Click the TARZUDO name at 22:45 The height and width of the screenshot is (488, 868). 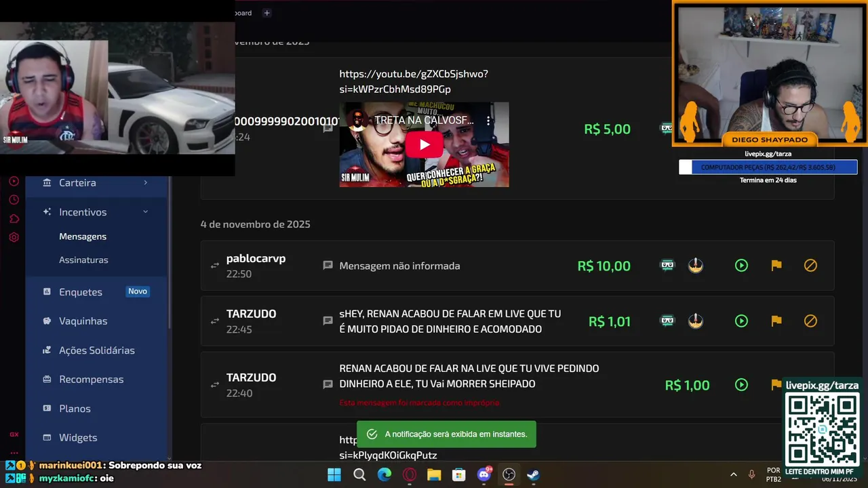(x=251, y=314)
